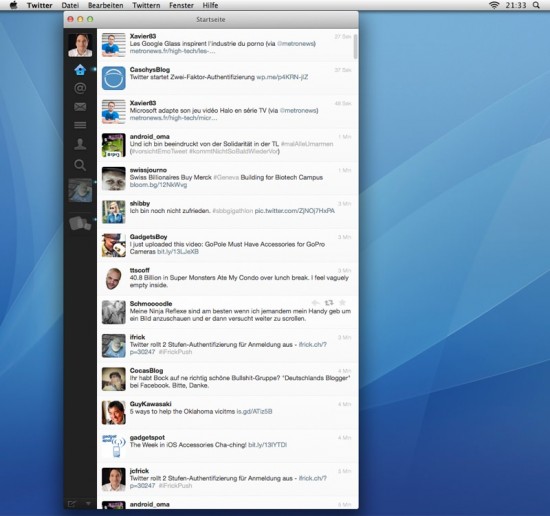Select the account avatar at sidebar top
Image resolution: width=550 pixels, height=516 pixels.
(80, 45)
